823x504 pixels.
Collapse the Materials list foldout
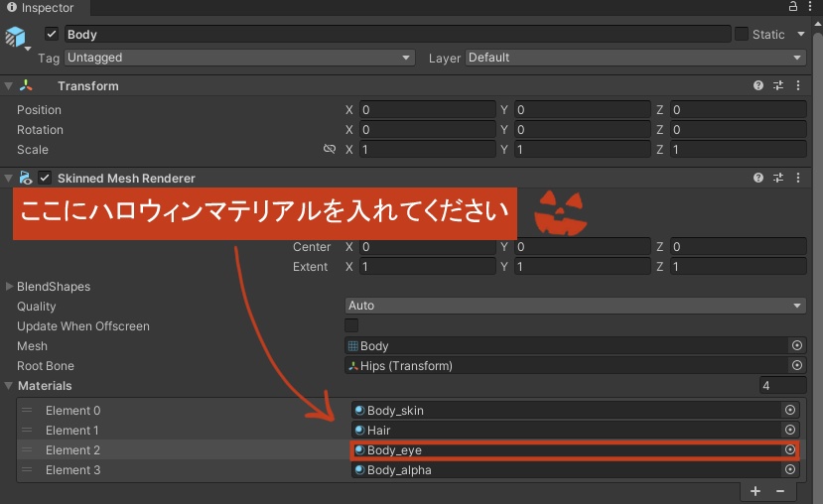(x=8, y=385)
